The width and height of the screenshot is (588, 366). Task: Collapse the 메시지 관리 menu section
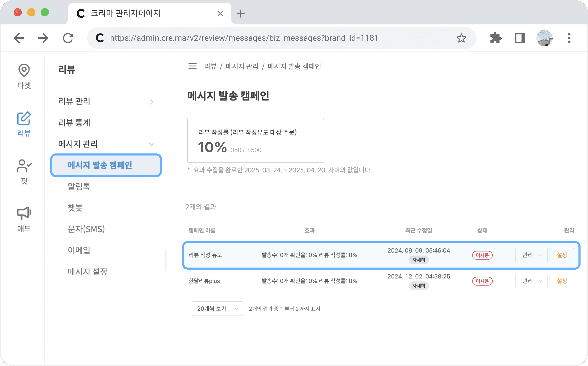[x=151, y=144]
